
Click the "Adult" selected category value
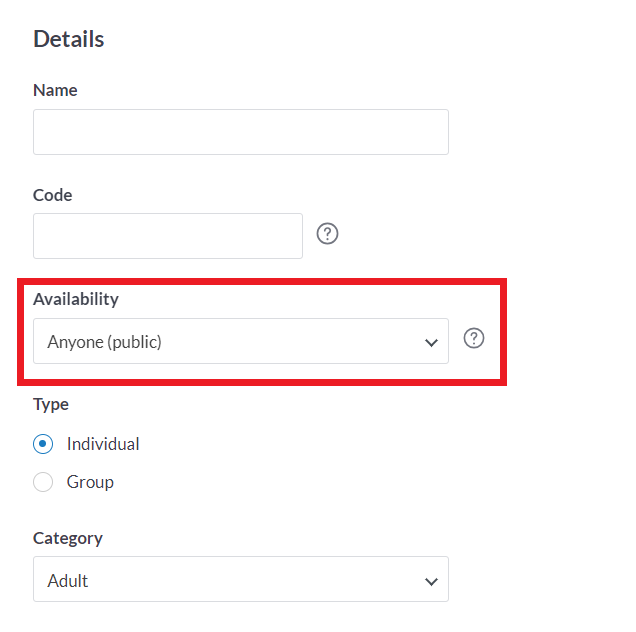click(x=68, y=580)
